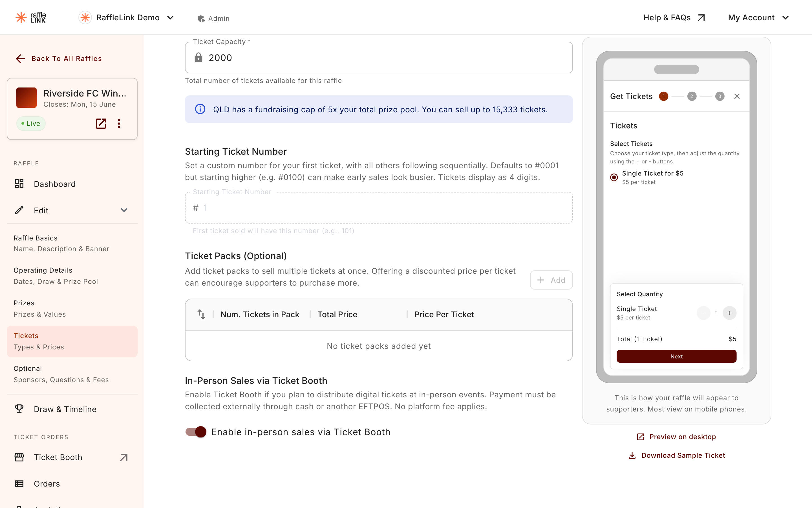Screen dimensions: 812x508
Task: Open Optional Sponsors, Questions & Fees
Action: [72, 374]
